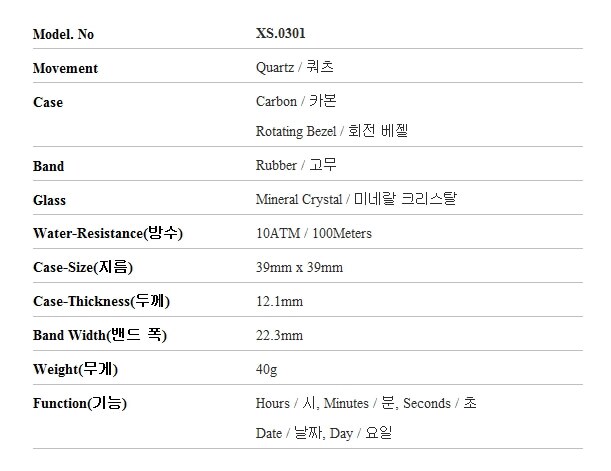
Task: Click the Model. No label
Action: [64, 34]
